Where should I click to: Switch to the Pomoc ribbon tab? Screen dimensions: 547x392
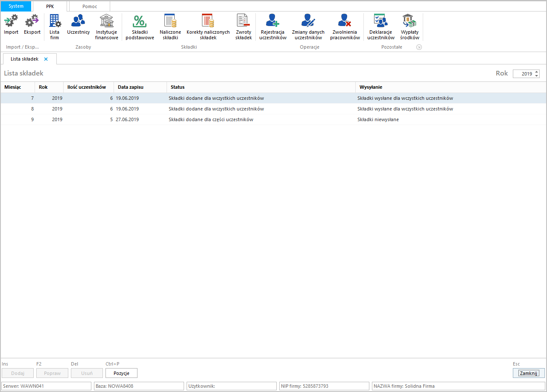(90, 6)
